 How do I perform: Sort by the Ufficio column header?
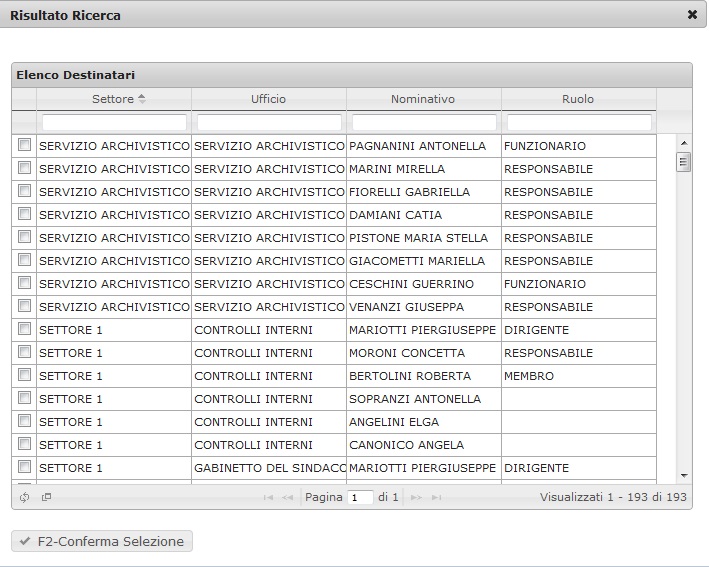point(268,99)
